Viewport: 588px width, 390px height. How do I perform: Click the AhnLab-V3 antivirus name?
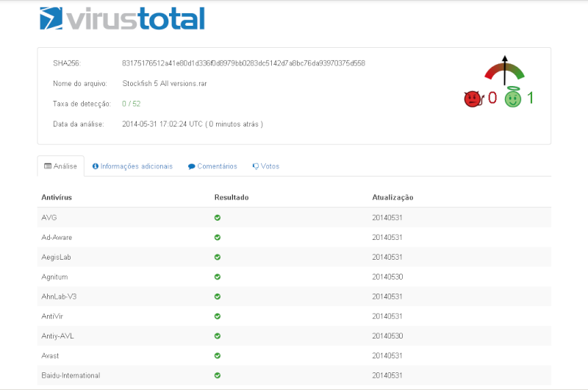(x=59, y=297)
